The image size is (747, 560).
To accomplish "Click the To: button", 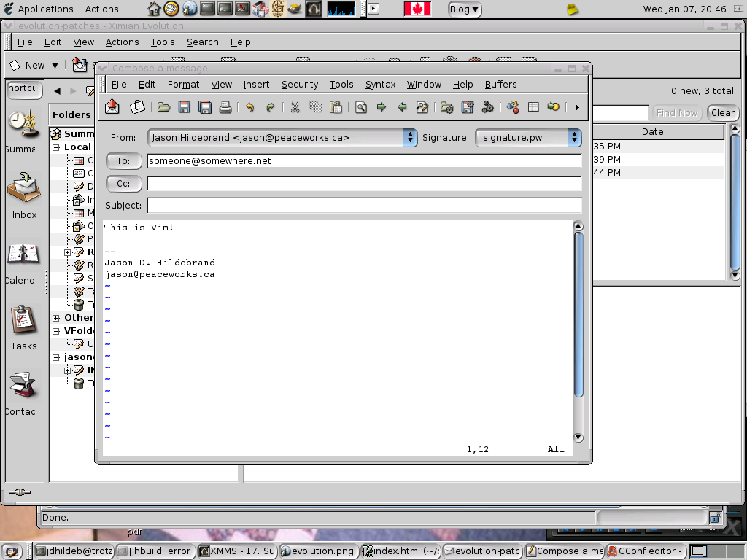I will [123, 161].
